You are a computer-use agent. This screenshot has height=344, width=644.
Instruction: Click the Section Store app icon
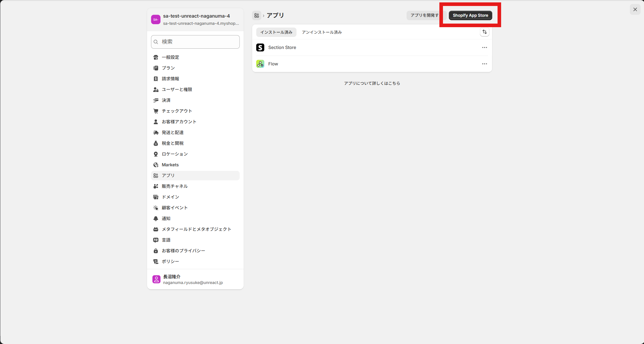(x=260, y=47)
